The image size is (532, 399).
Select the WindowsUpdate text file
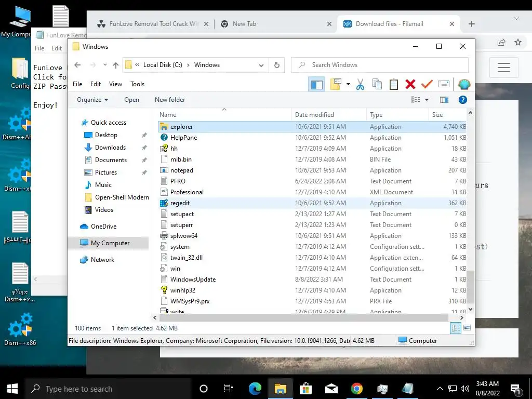[193, 279]
